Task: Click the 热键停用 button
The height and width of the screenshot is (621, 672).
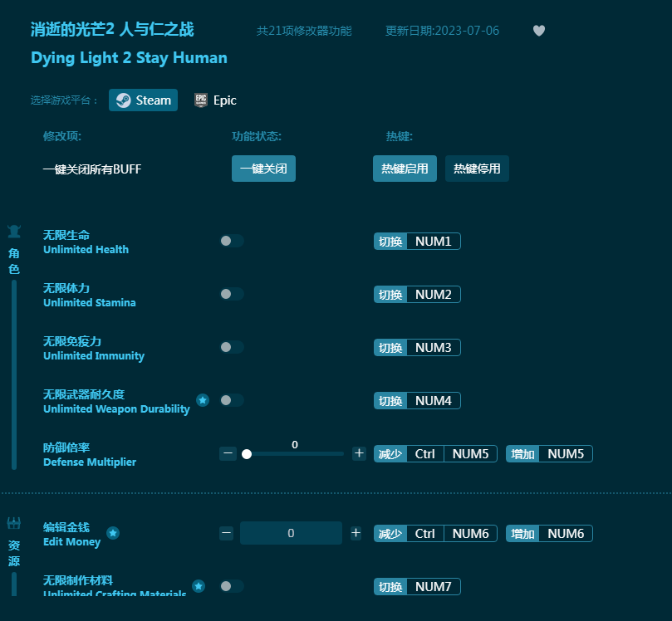Action: (x=477, y=169)
